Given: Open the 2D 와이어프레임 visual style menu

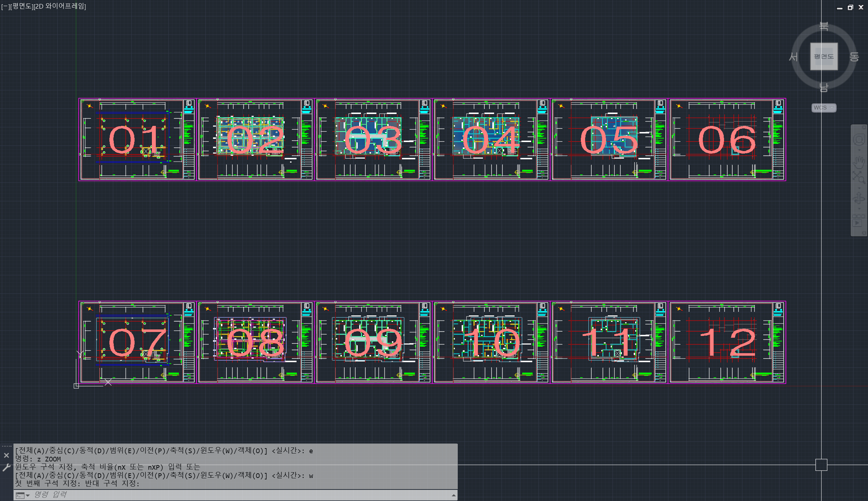Looking at the screenshot, I should [x=60, y=6].
